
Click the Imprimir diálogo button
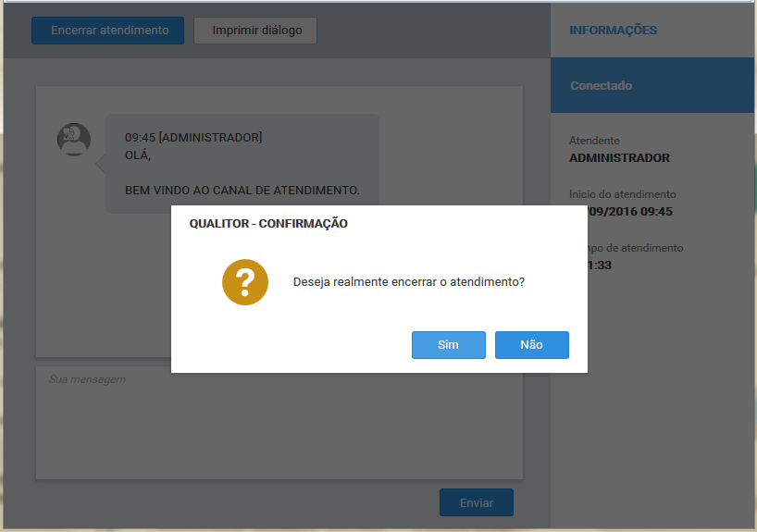256,31
